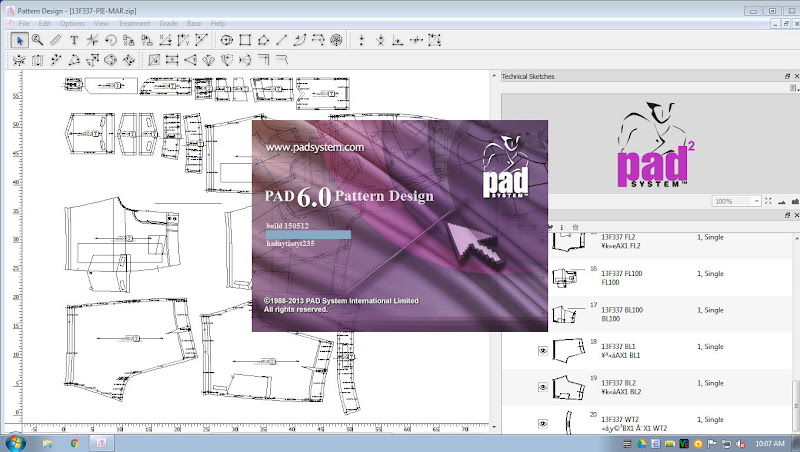
Task: Select the straight line tool
Action: (x=282, y=40)
